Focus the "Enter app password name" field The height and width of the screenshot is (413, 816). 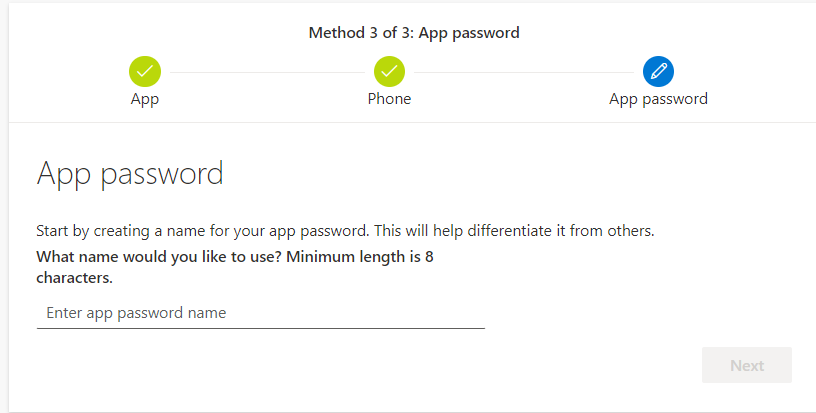pyautogui.click(x=260, y=313)
